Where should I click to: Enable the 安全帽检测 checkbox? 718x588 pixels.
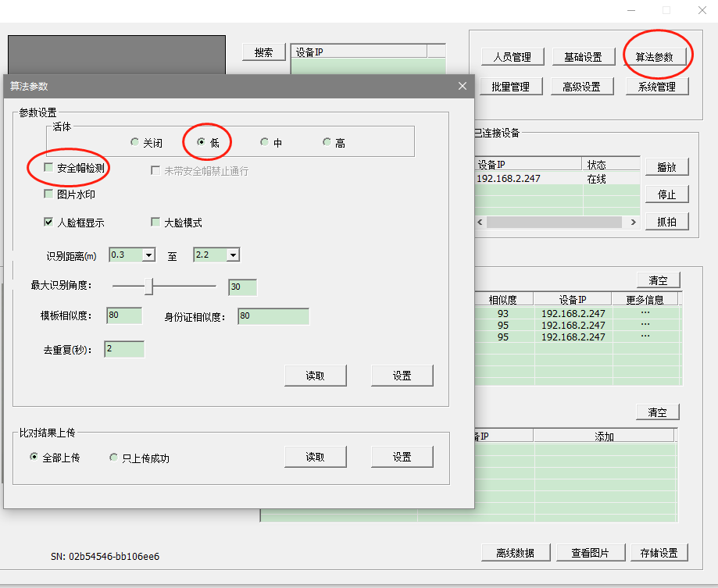pos(49,168)
